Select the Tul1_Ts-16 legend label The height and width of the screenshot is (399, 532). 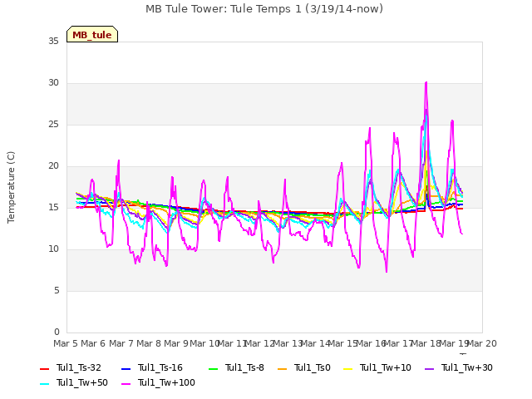click(x=160, y=367)
